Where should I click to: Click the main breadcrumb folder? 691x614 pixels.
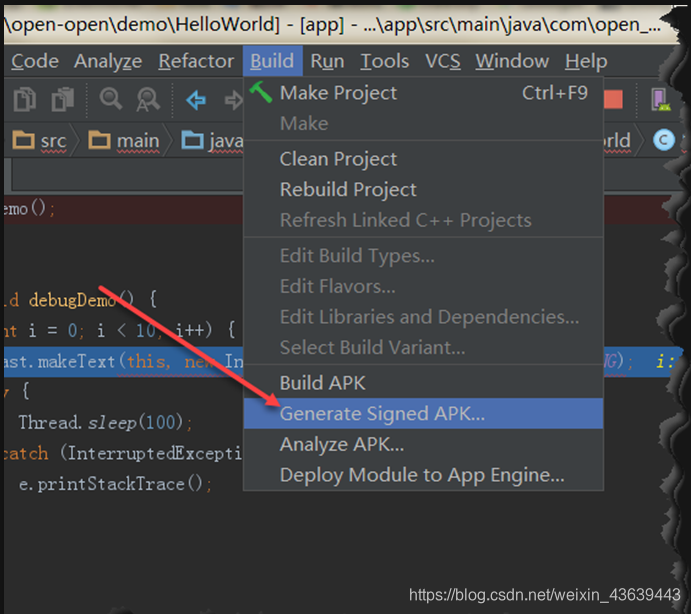pos(124,141)
